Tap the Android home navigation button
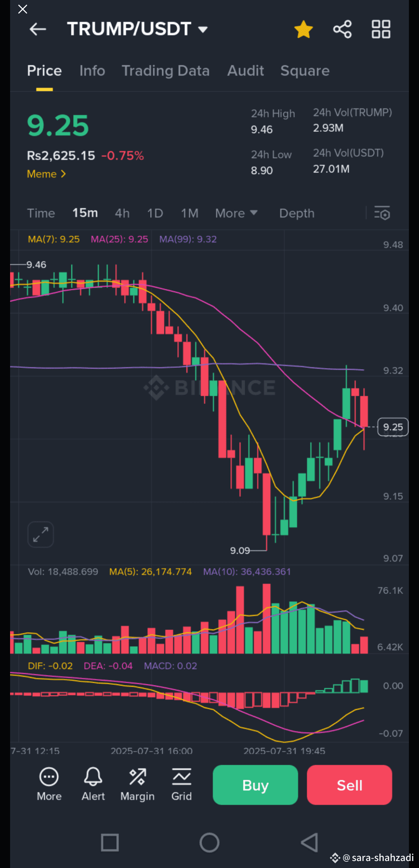419x868 pixels. (x=209, y=842)
